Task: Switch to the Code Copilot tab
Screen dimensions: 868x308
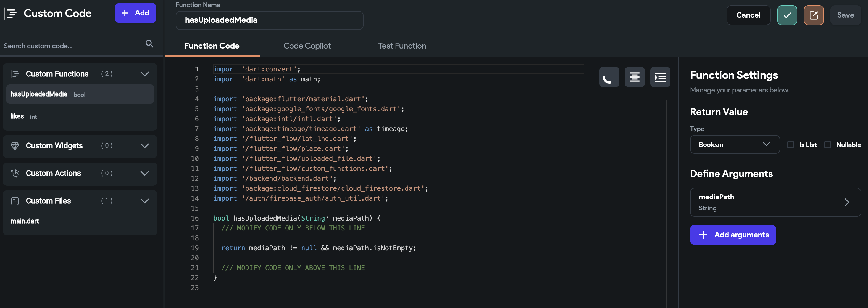Action: pos(307,46)
